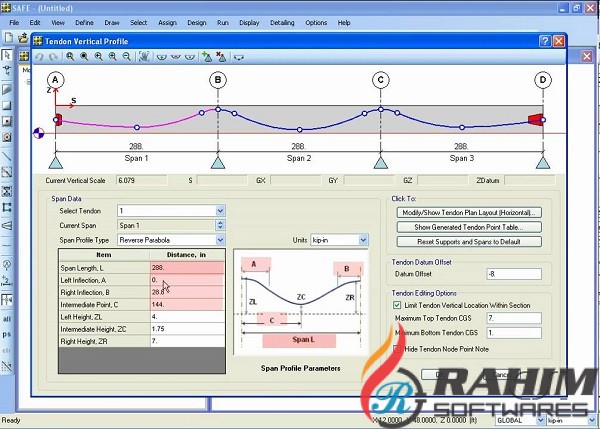Open the Span Profile Type dropdown

(x=220, y=240)
